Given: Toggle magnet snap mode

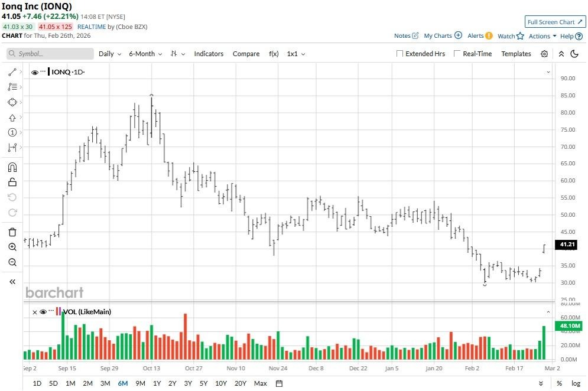Looking at the screenshot, I should (x=12, y=167).
